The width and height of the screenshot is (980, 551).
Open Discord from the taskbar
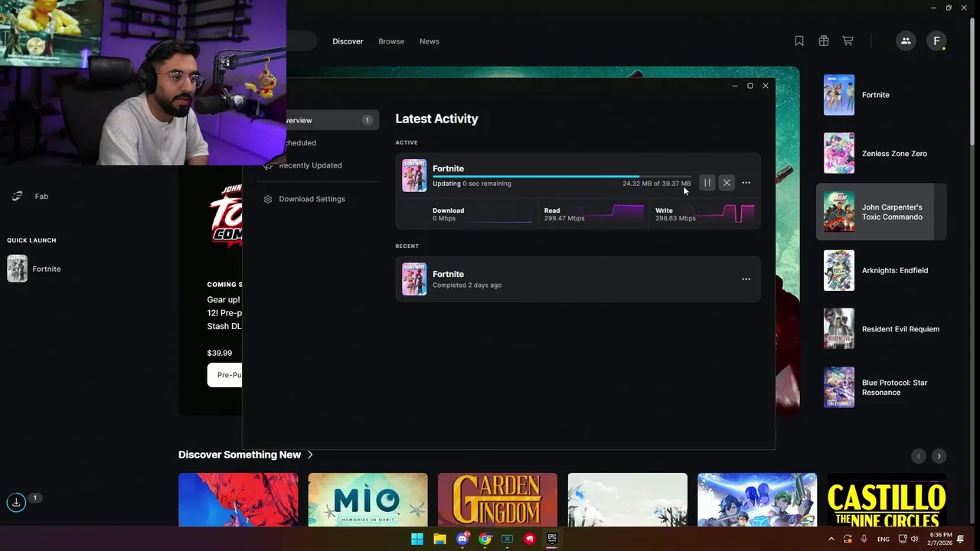[462, 540]
